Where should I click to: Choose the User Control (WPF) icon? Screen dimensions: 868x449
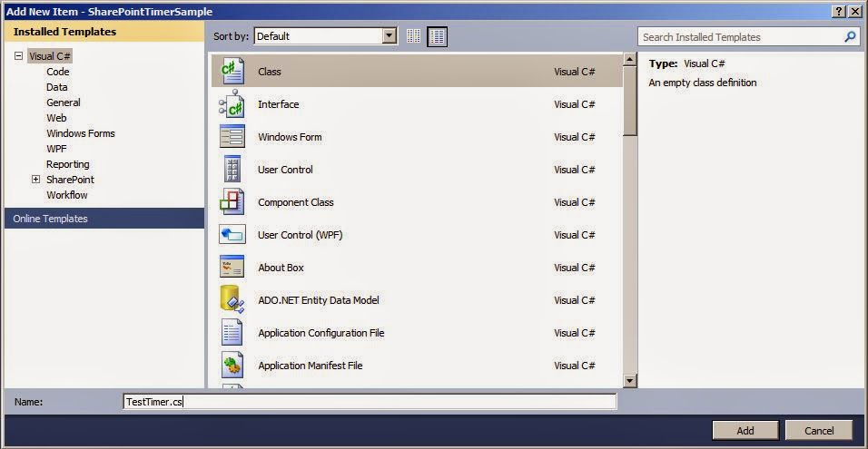pos(232,235)
